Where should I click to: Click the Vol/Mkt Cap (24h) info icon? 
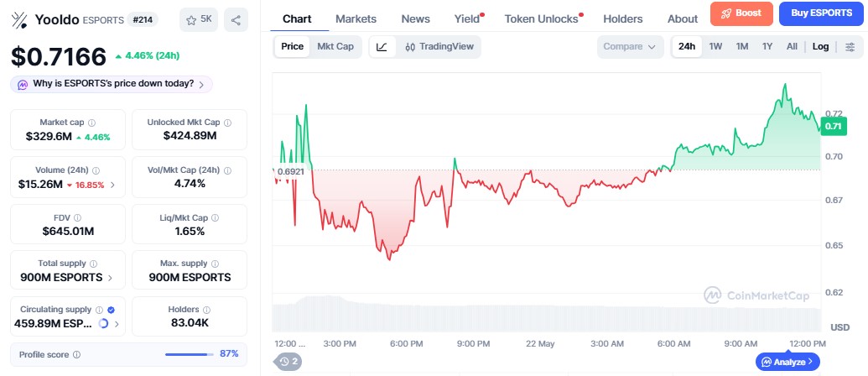227,170
